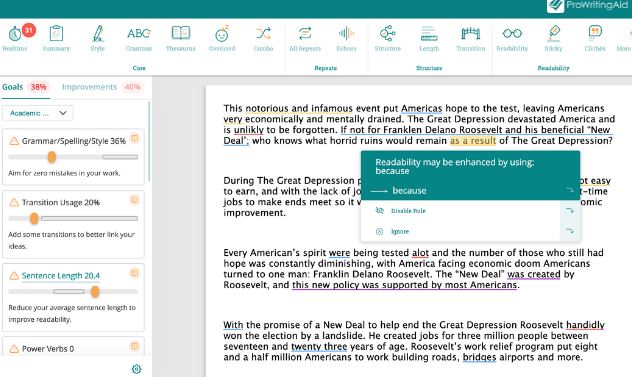Click the arrow beside 'because' suggestion
This screenshot has height=377, width=632.
point(570,190)
